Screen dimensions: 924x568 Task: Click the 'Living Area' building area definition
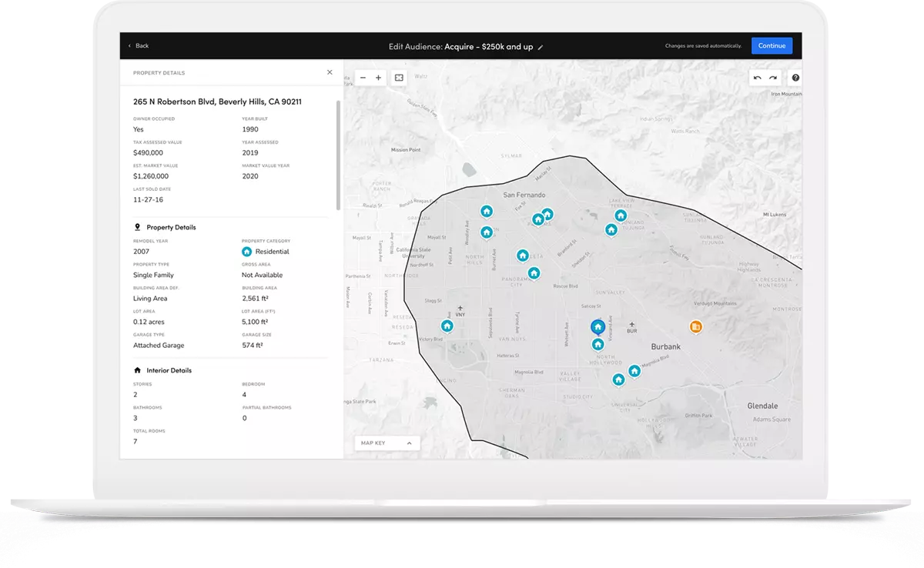coord(150,299)
